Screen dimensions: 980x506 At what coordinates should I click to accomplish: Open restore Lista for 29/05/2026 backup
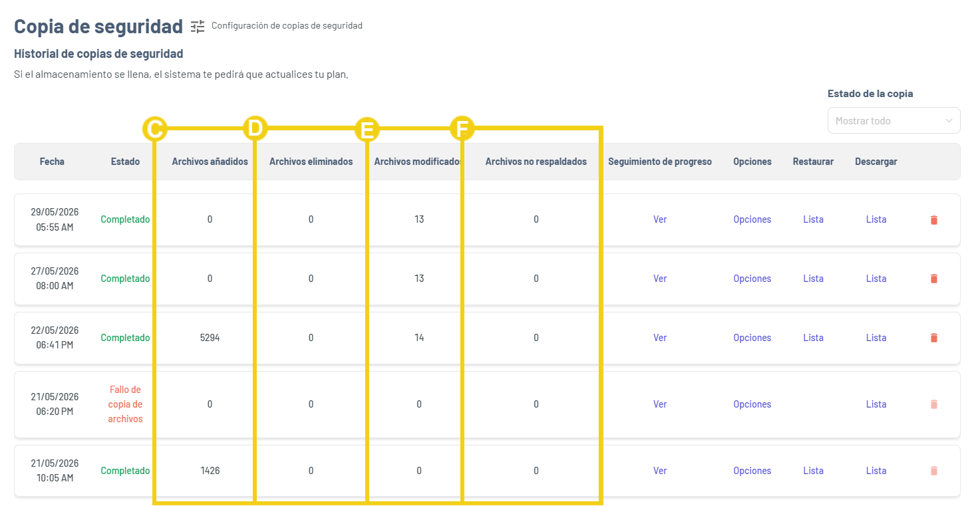[813, 219]
